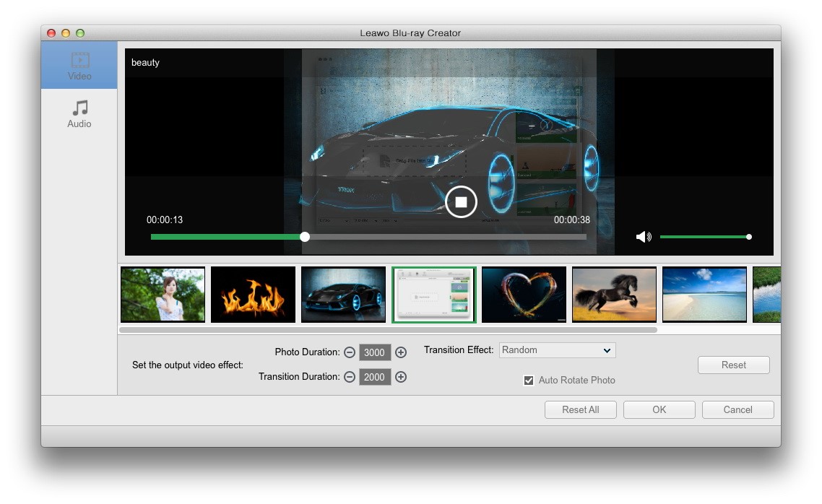Viewport: 822px width, 504px height.
Task: Toggle the Auto Rotate Photo checkbox
Action: pos(529,380)
